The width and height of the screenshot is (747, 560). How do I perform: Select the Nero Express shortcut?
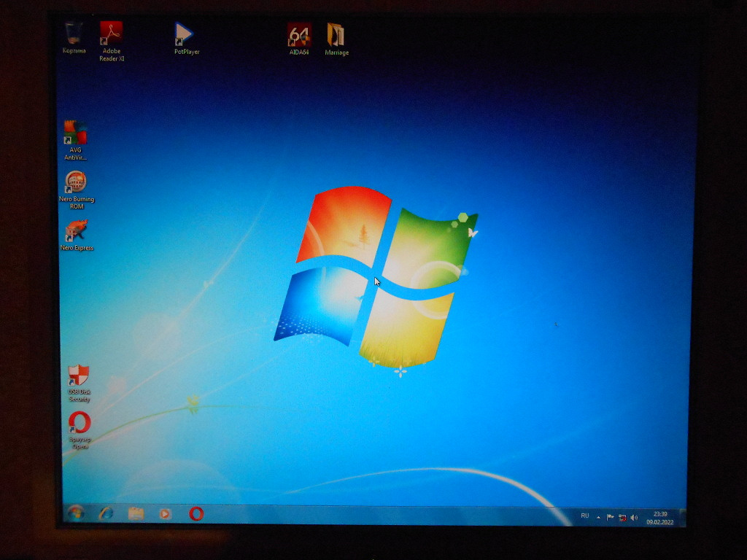click(77, 236)
